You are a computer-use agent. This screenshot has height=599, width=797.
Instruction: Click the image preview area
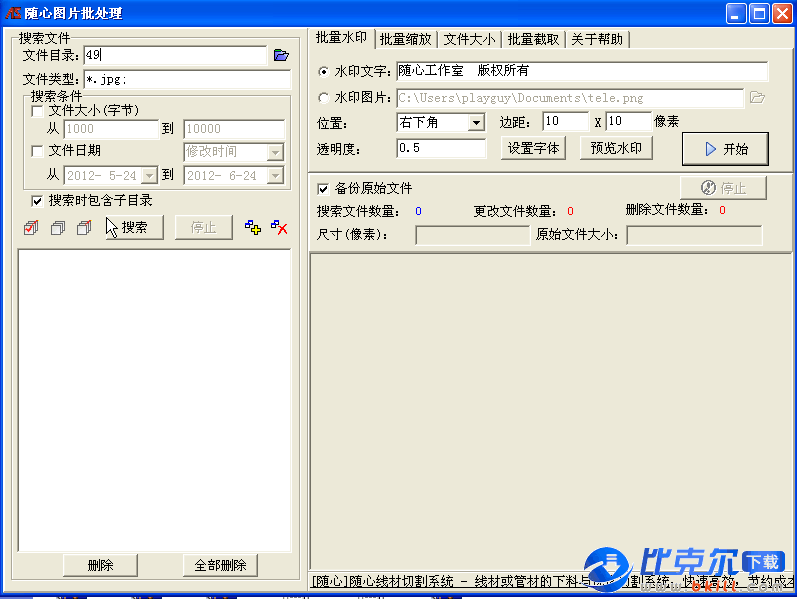551,412
